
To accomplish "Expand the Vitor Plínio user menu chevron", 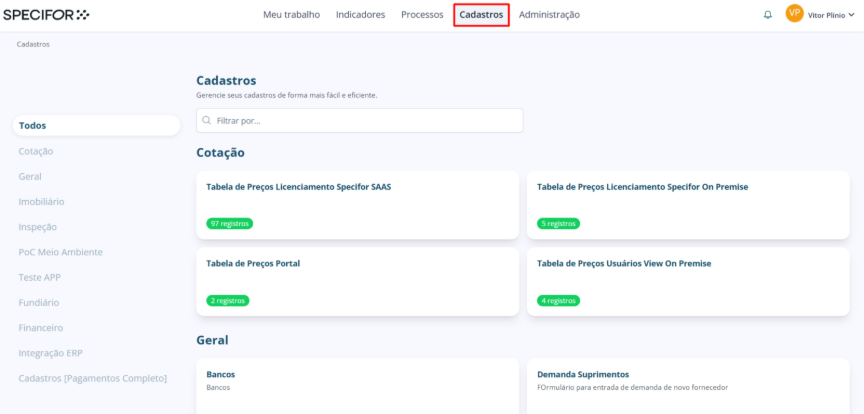I will [852, 15].
